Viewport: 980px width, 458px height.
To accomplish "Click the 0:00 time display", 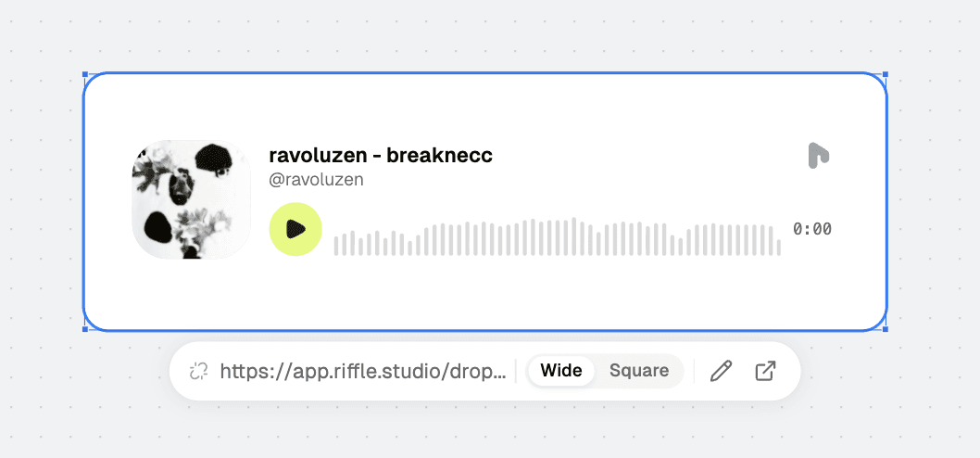I will click(812, 229).
